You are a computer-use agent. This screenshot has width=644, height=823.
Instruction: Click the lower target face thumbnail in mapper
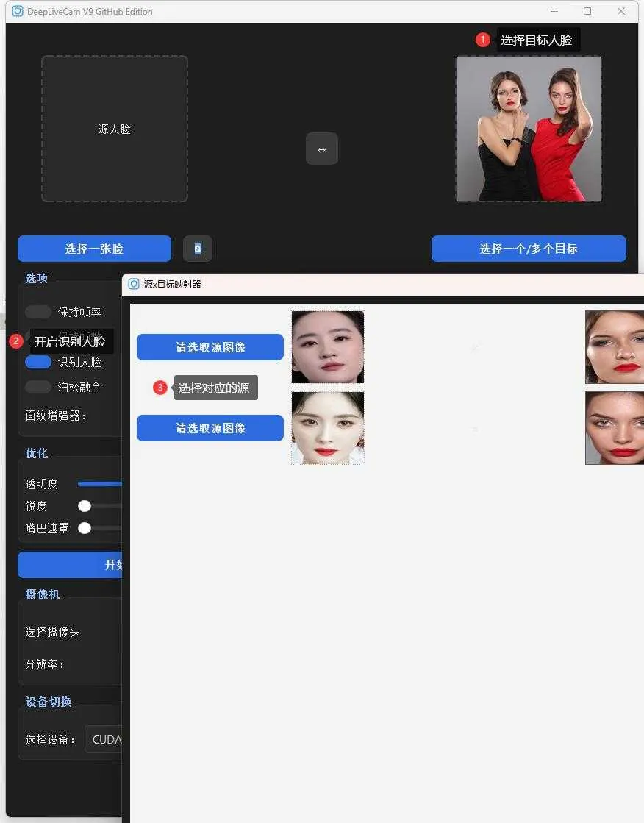click(x=615, y=428)
